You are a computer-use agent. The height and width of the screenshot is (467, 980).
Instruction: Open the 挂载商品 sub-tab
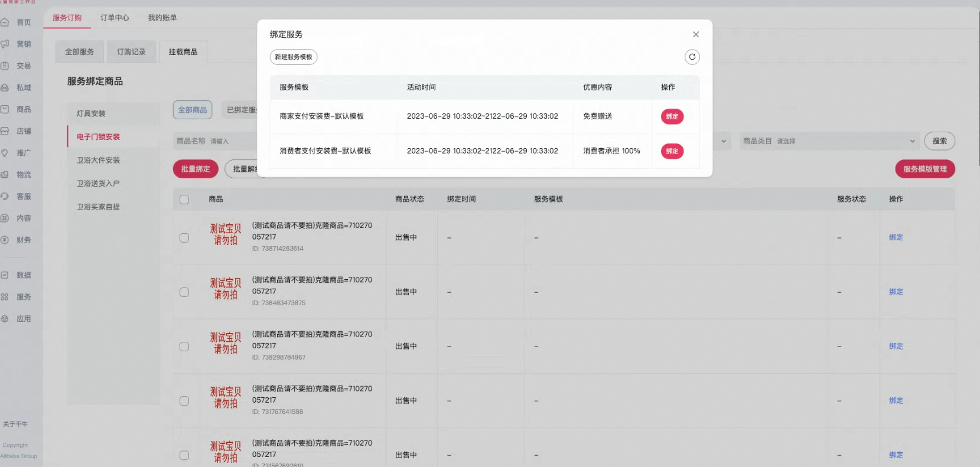click(x=183, y=52)
